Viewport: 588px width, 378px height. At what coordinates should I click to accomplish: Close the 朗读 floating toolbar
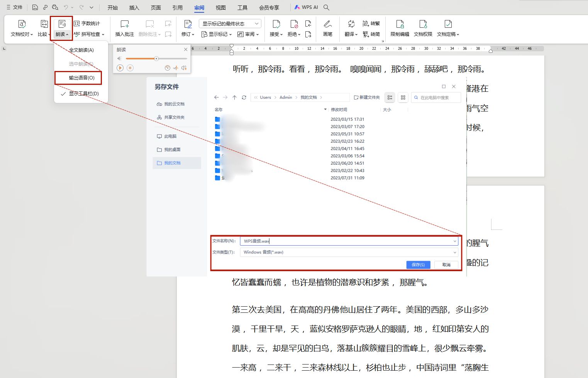coord(186,49)
